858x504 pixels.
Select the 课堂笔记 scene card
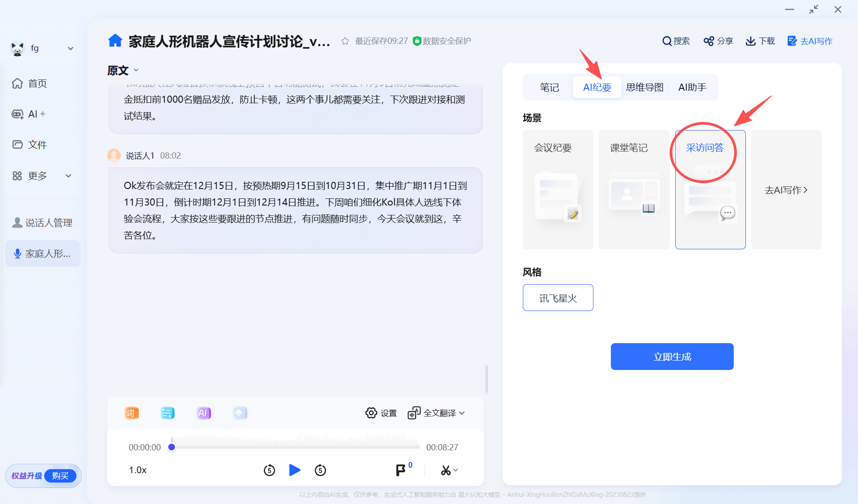634,189
